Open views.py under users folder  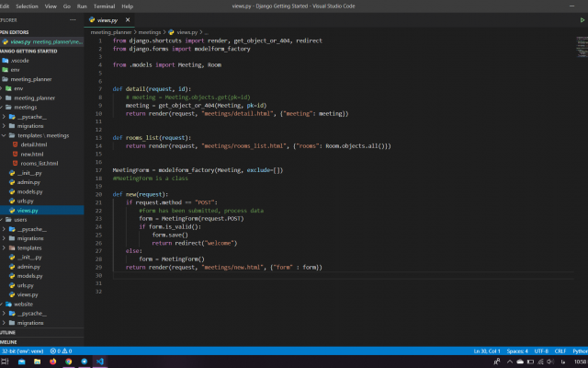[x=28, y=294]
